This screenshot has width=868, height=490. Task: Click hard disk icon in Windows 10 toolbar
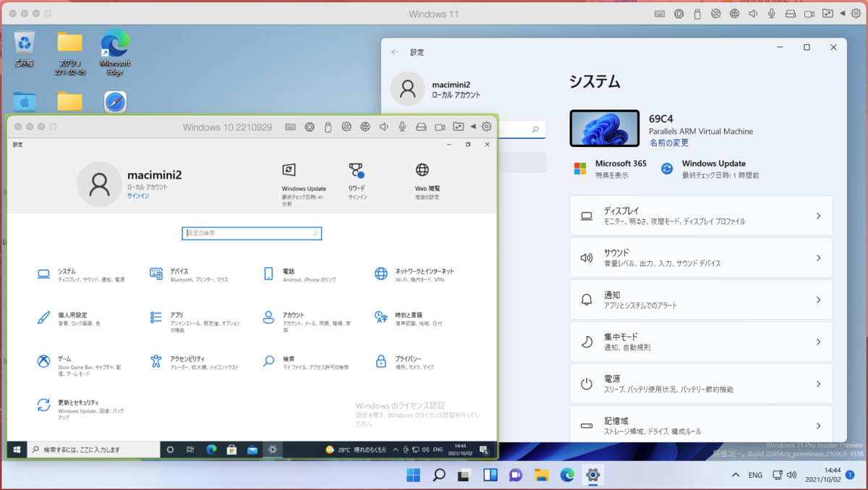pyautogui.click(x=421, y=127)
